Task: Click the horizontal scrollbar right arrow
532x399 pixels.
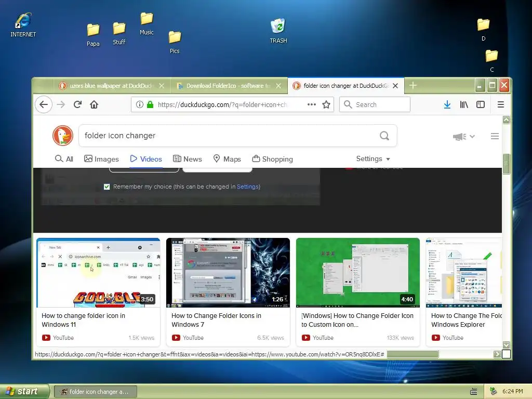Action: [x=497, y=354]
